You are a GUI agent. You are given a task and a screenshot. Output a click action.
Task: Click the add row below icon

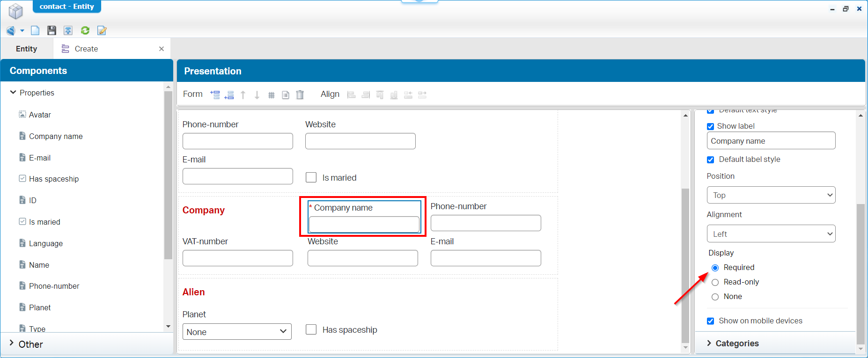[x=229, y=95]
